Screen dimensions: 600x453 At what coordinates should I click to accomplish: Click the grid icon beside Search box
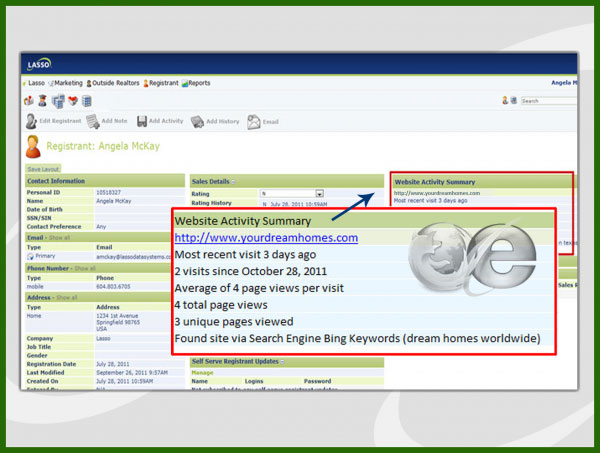point(514,101)
